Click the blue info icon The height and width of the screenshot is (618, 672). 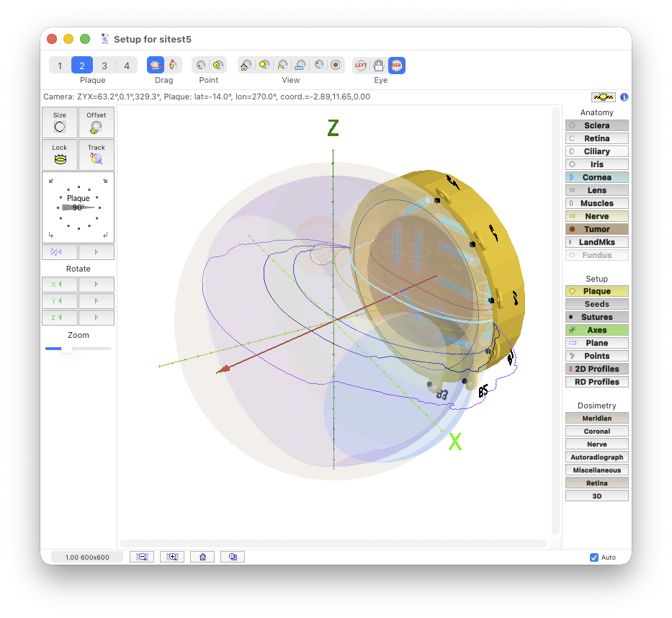click(x=624, y=97)
